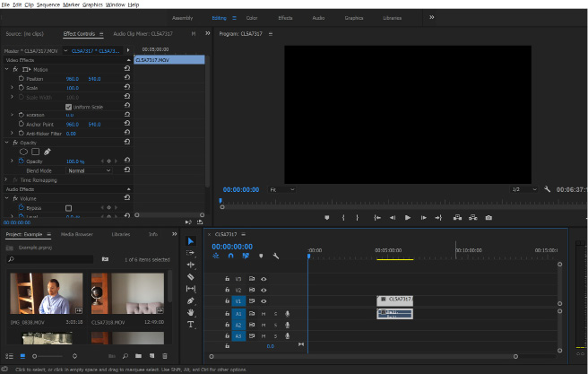The image size is (588, 374).
Task: Select the Pen tool in the timeline toolbar
Action: point(191,300)
